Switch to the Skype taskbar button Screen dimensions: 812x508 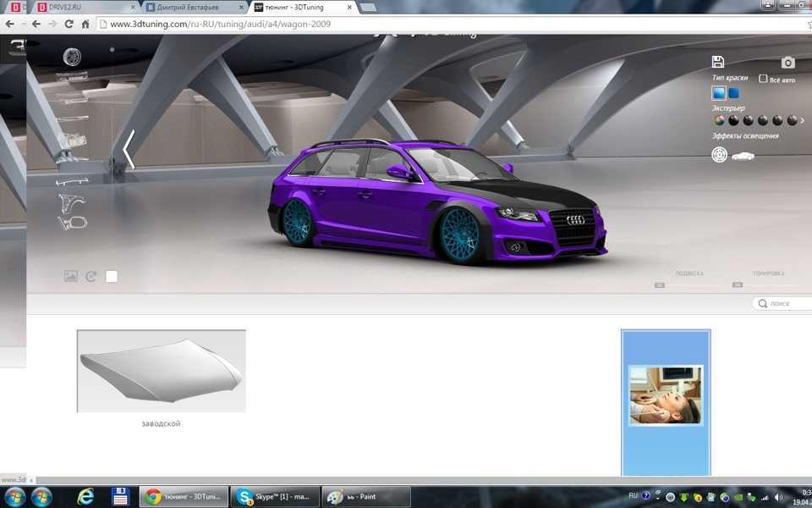point(274,497)
